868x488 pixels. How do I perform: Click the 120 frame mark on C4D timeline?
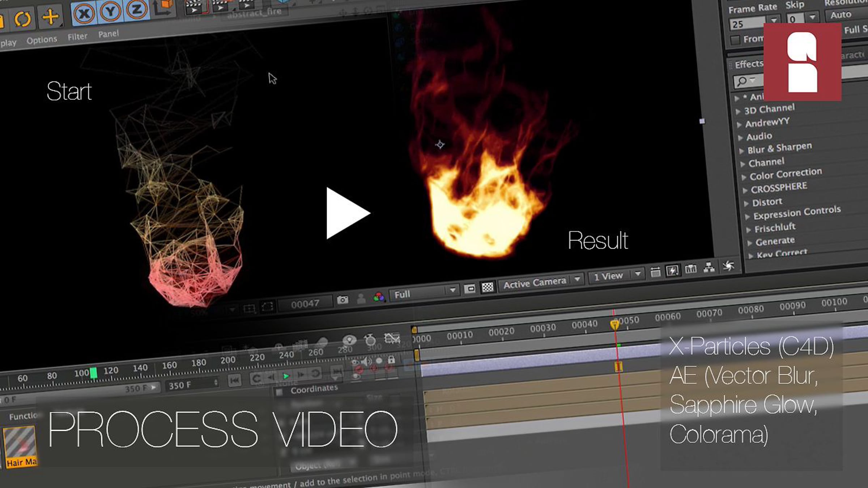[x=111, y=371]
